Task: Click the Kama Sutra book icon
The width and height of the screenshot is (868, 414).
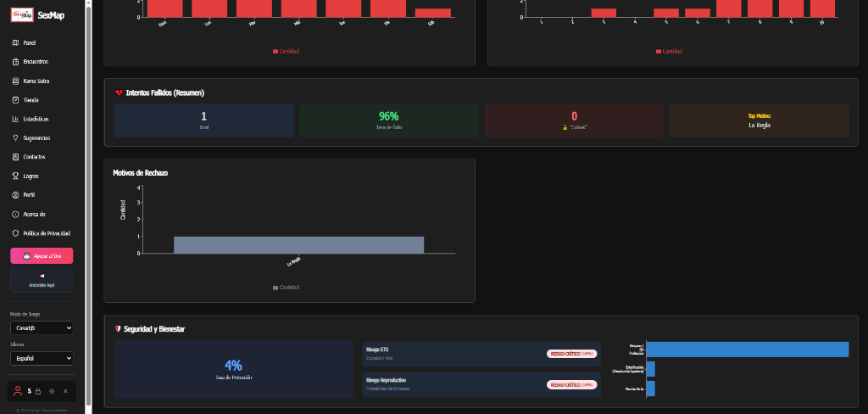Action: click(x=15, y=81)
